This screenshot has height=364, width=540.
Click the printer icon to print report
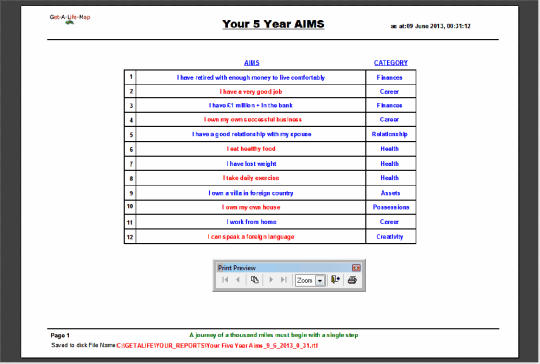pos(352,280)
